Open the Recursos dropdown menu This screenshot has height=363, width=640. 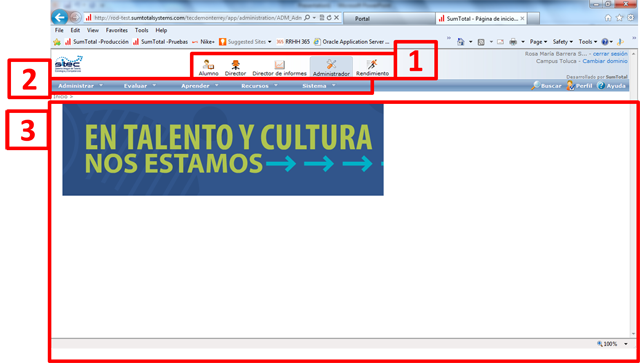point(259,86)
